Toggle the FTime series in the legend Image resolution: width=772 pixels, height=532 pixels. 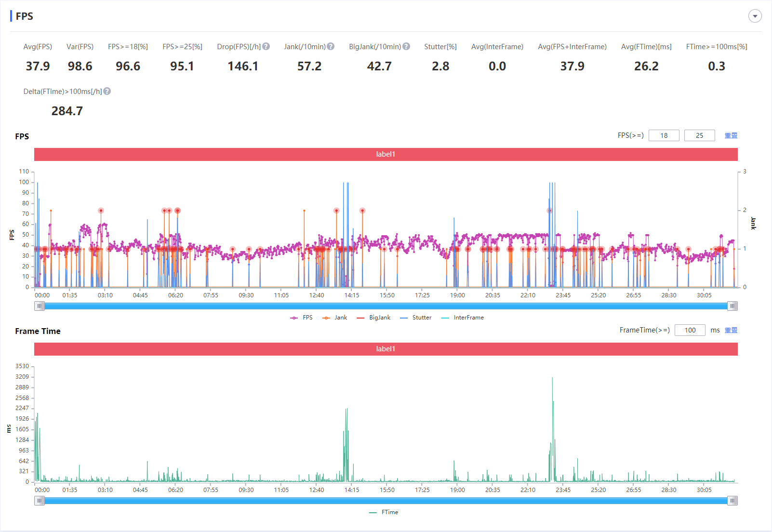coord(384,512)
